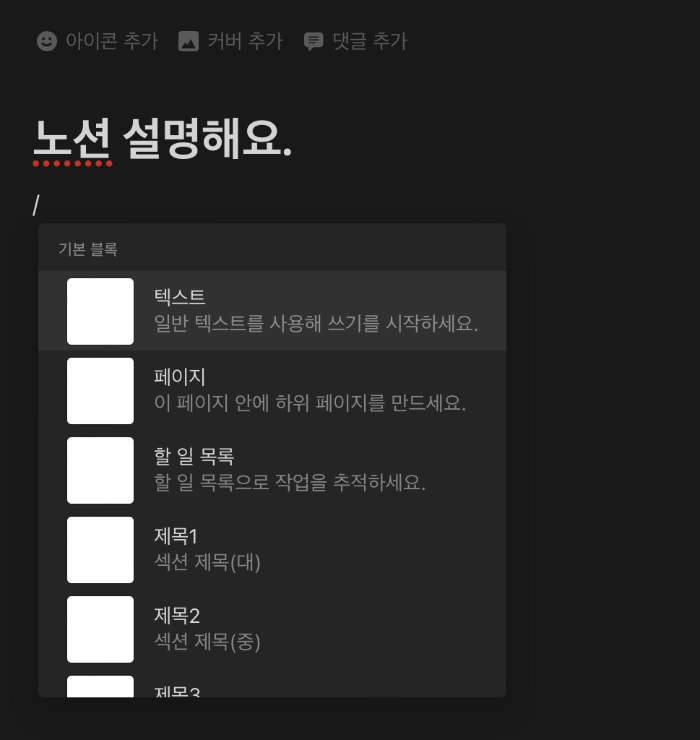Click the image icon for 커버 추가
This screenshot has width=700, height=740.
(x=189, y=41)
